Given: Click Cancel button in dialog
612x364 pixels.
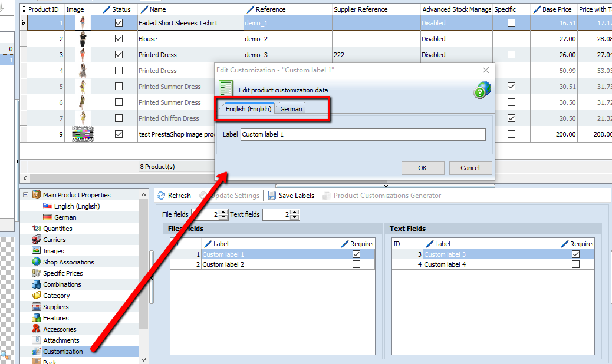Looking at the screenshot, I should coord(470,168).
